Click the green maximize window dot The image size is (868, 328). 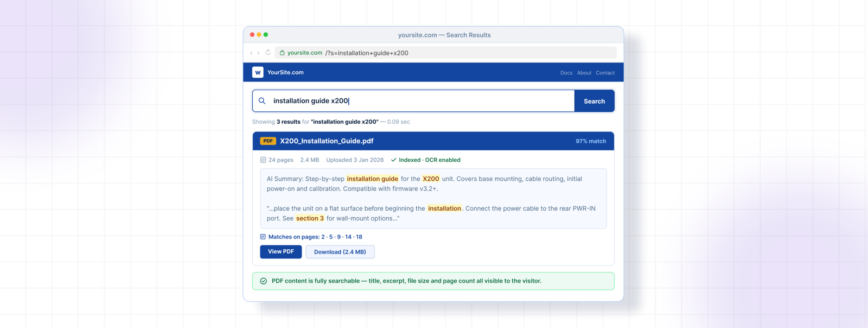(x=266, y=35)
